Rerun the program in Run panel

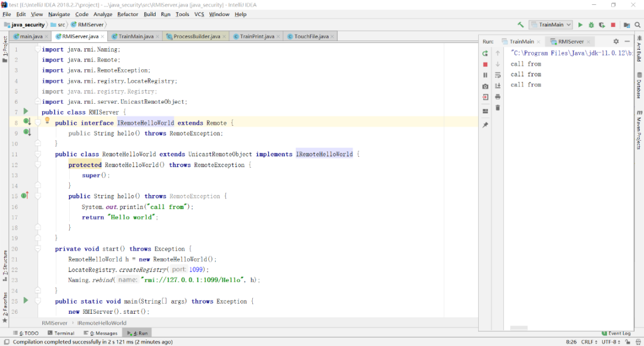click(x=485, y=53)
